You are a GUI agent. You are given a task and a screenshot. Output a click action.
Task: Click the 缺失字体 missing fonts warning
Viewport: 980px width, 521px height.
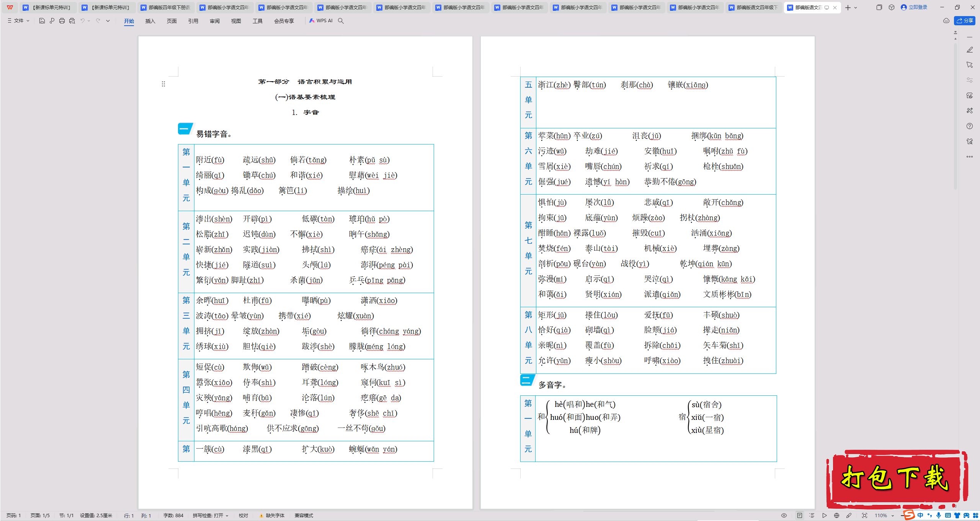[x=272, y=516]
